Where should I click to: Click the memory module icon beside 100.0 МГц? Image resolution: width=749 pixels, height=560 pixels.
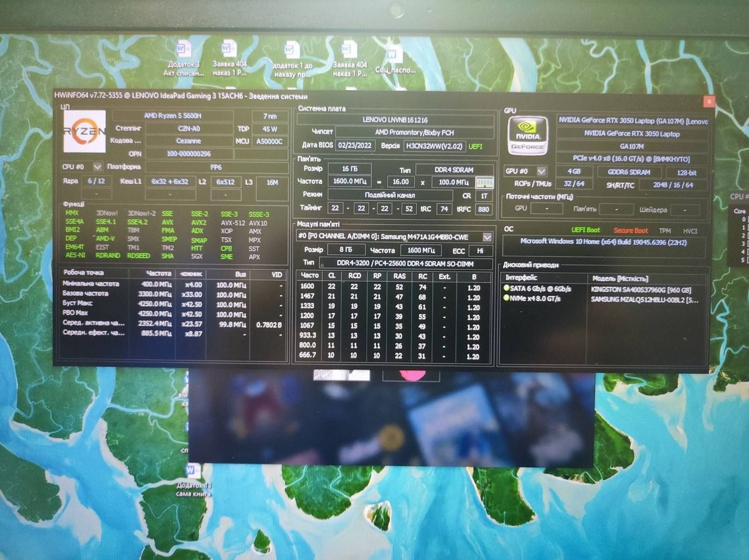click(484, 182)
